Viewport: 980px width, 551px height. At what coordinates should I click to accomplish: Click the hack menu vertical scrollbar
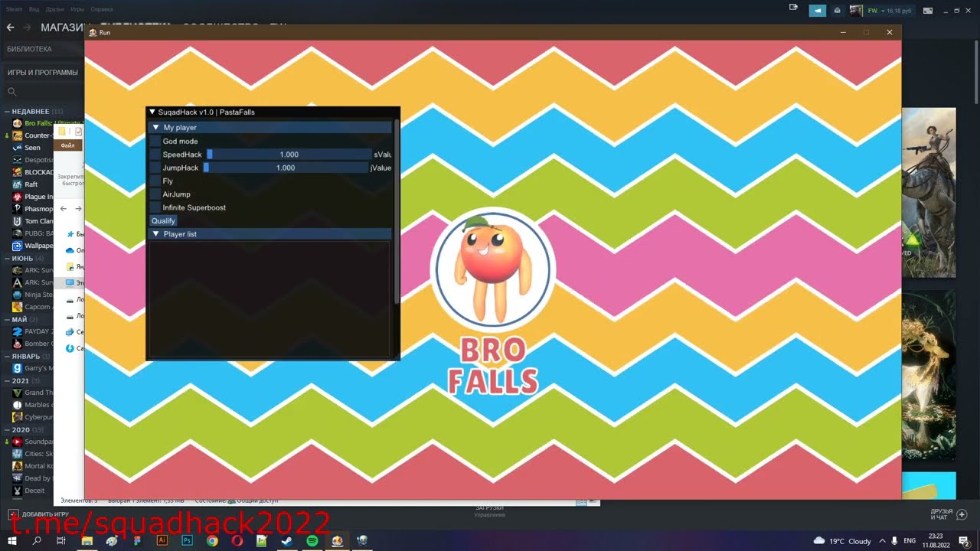(396, 210)
